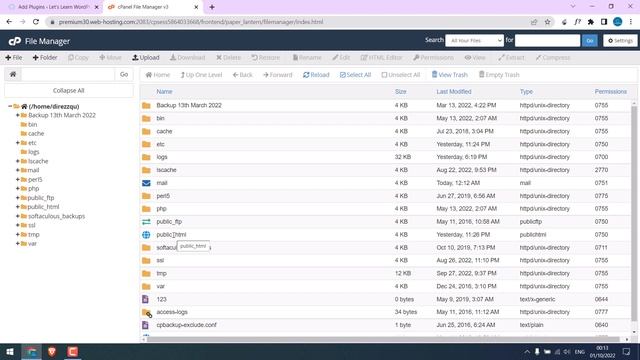Expand the mail tree folder
Viewport: 640px width, 360px height.
(x=18, y=170)
